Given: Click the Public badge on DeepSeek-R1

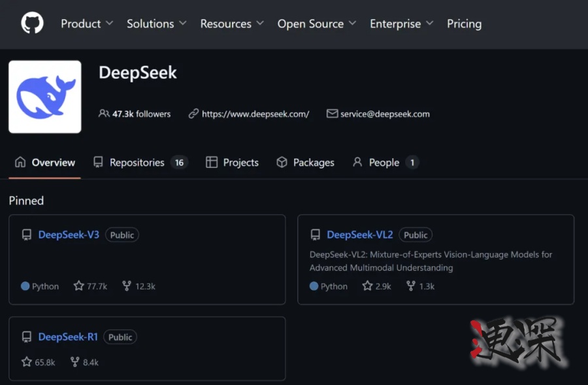Looking at the screenshot, I should click(120, 337).
